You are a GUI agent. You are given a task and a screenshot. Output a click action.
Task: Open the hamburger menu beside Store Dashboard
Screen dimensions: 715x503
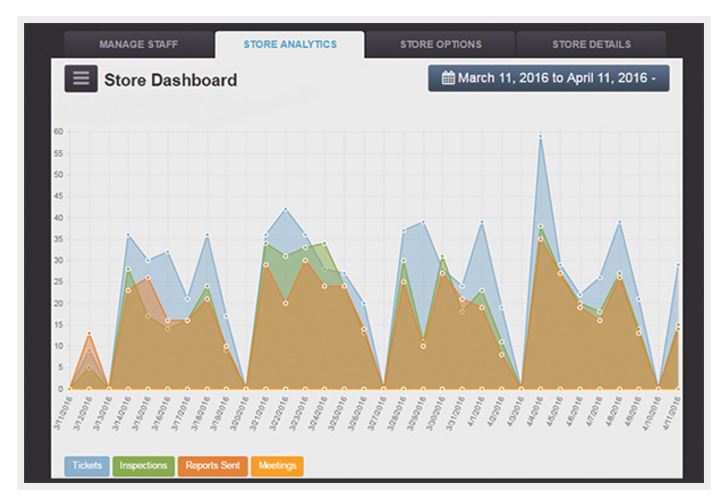click(x=81, y=78)
